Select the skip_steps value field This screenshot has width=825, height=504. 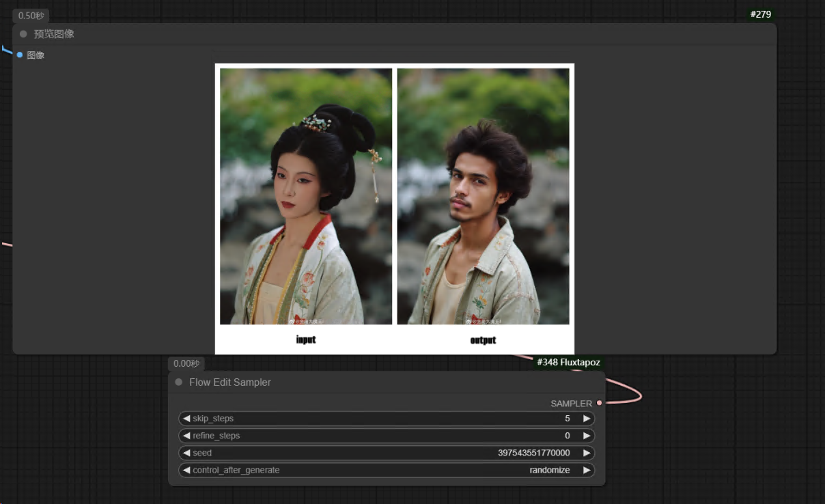(386, 419)
